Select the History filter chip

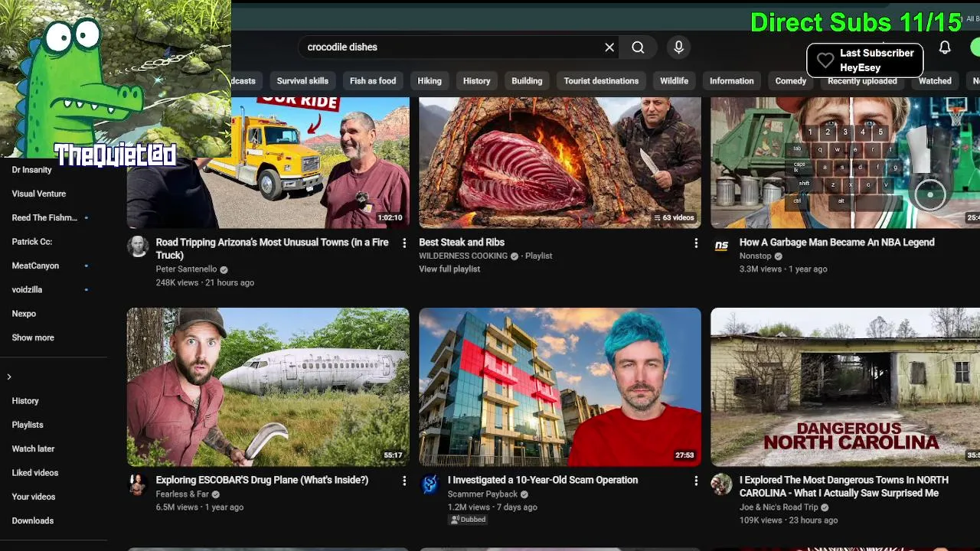(476, 81)
